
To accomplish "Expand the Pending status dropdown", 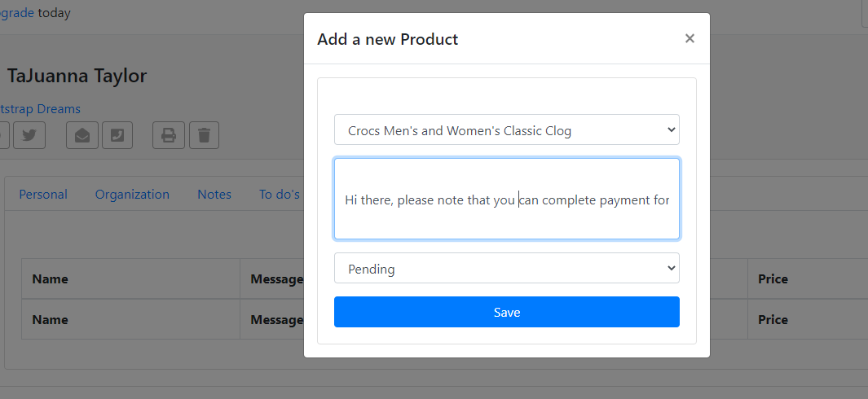I will 506,269.
